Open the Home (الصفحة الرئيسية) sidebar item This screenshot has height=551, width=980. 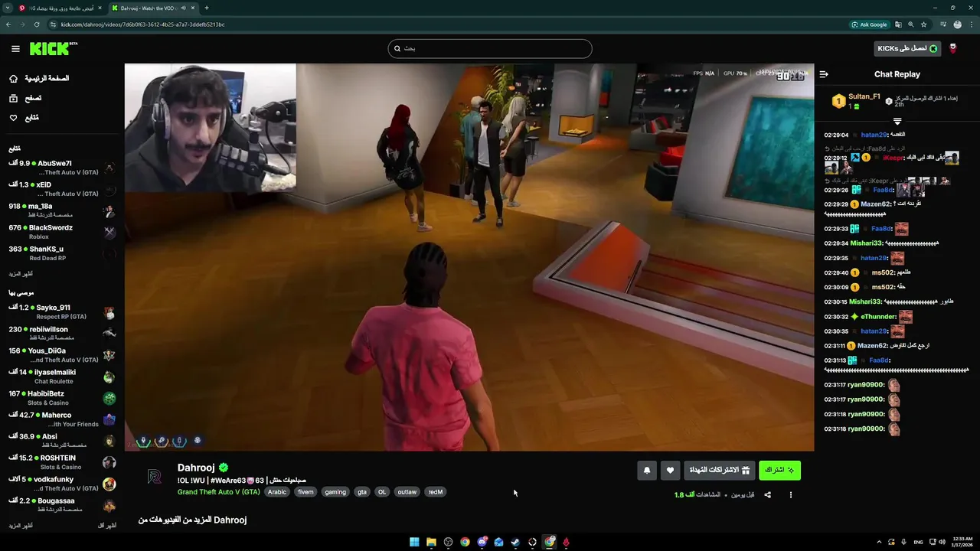38,78
